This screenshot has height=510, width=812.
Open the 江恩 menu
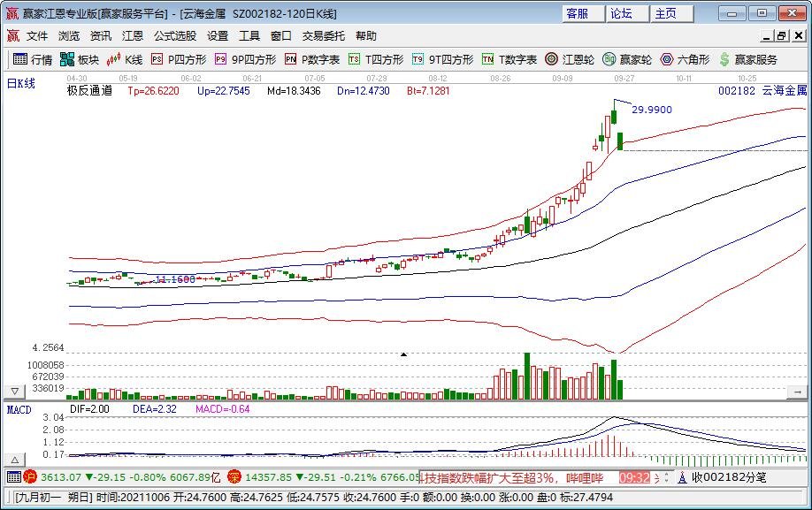[132, 35]
